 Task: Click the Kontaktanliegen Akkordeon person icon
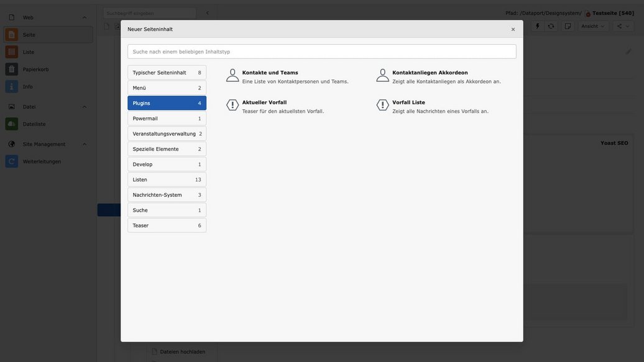click(382, 76)
